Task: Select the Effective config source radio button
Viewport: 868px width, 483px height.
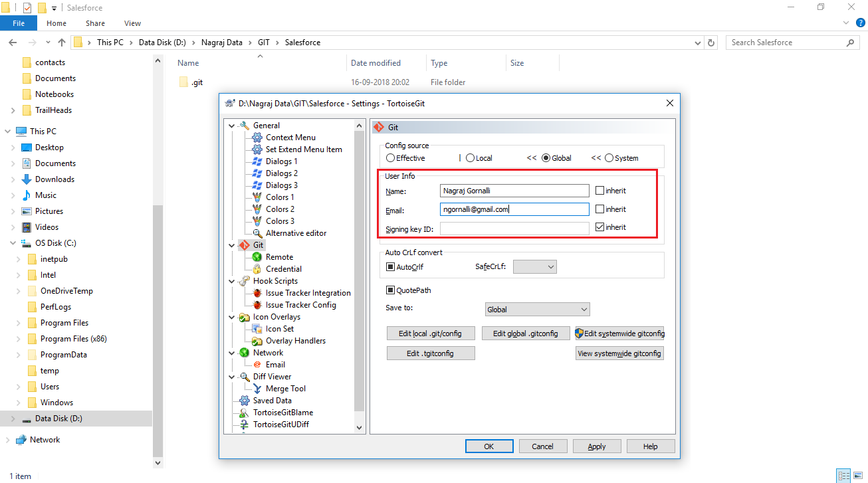Action: pyautogui.click(x=390, y=158)
